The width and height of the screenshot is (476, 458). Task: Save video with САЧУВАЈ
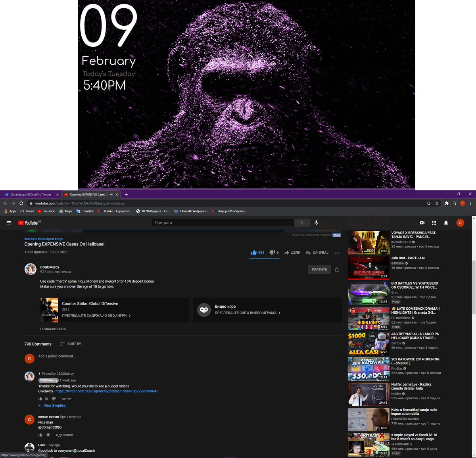(317, 253)
